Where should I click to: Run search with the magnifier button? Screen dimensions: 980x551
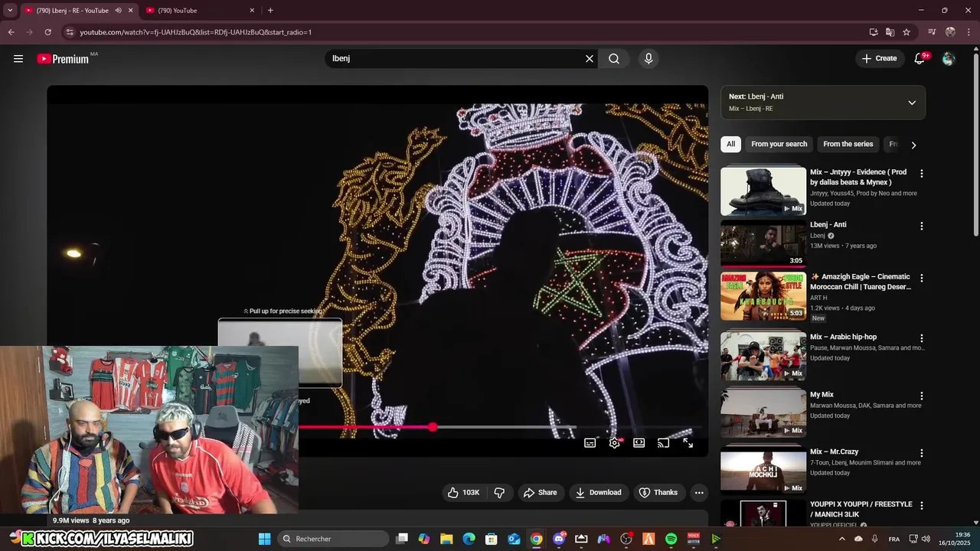coord(614,58)
